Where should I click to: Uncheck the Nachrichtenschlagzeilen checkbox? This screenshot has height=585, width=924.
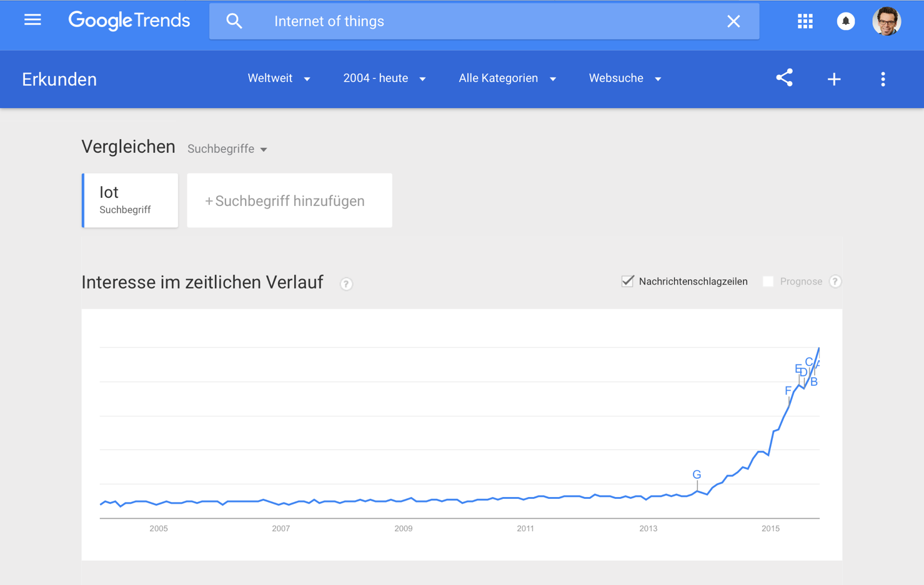[x=627, y=282]
